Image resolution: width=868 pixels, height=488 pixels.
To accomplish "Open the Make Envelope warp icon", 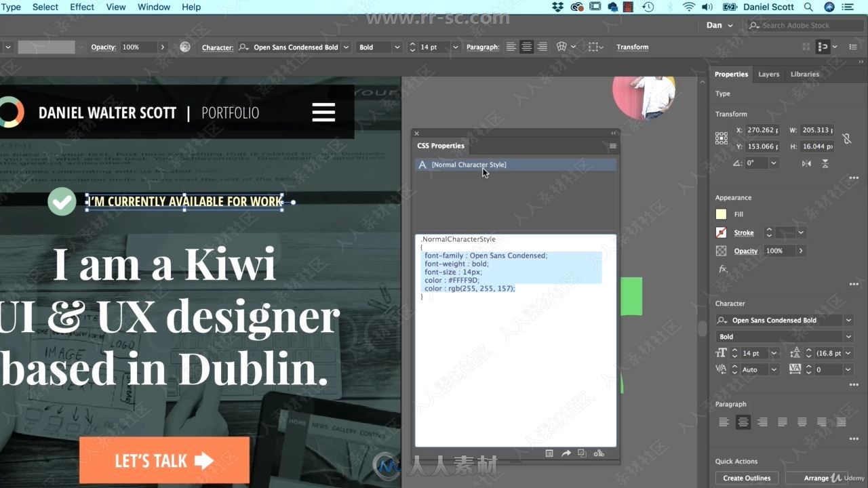I will coord(561,47).
